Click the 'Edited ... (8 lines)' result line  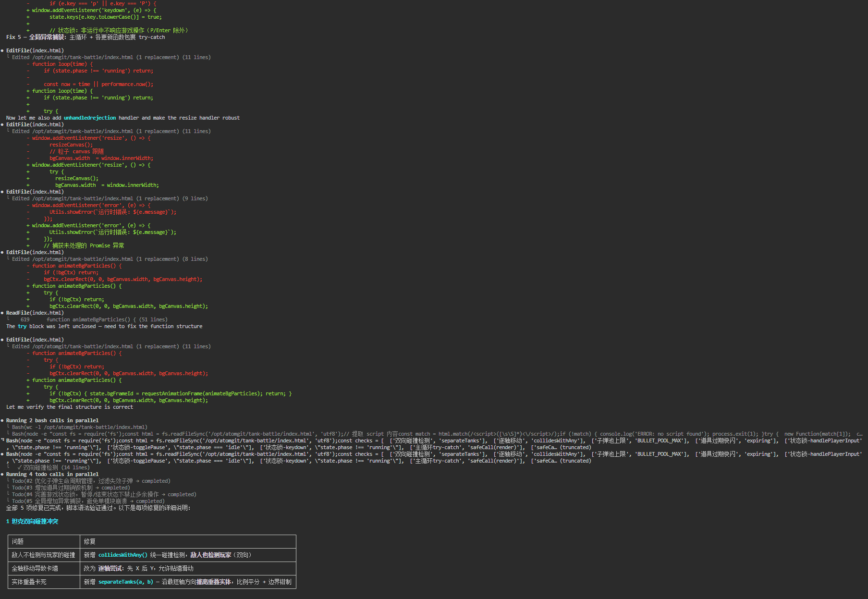point(110,259)
